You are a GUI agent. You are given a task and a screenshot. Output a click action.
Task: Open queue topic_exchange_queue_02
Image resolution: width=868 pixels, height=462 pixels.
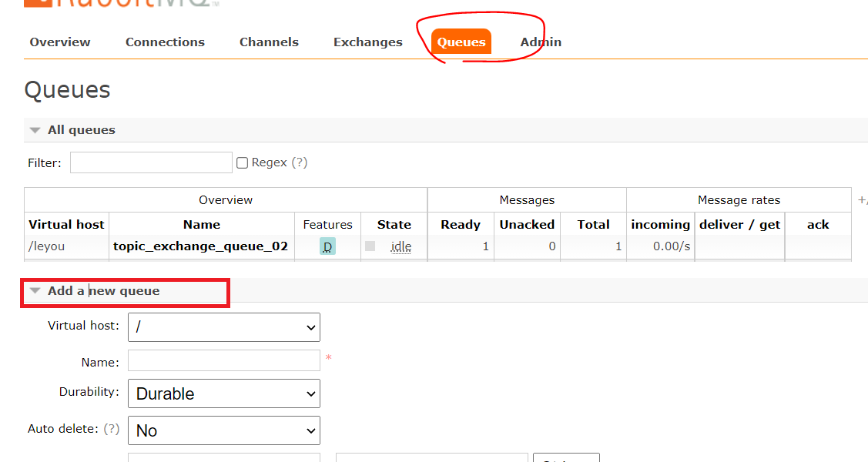[x=200, y=246]
